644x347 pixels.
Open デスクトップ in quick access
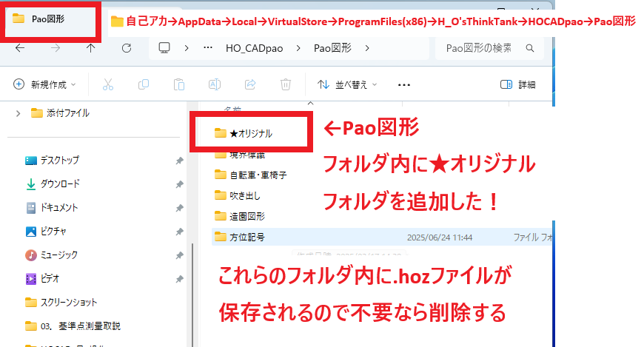(52, 160)
